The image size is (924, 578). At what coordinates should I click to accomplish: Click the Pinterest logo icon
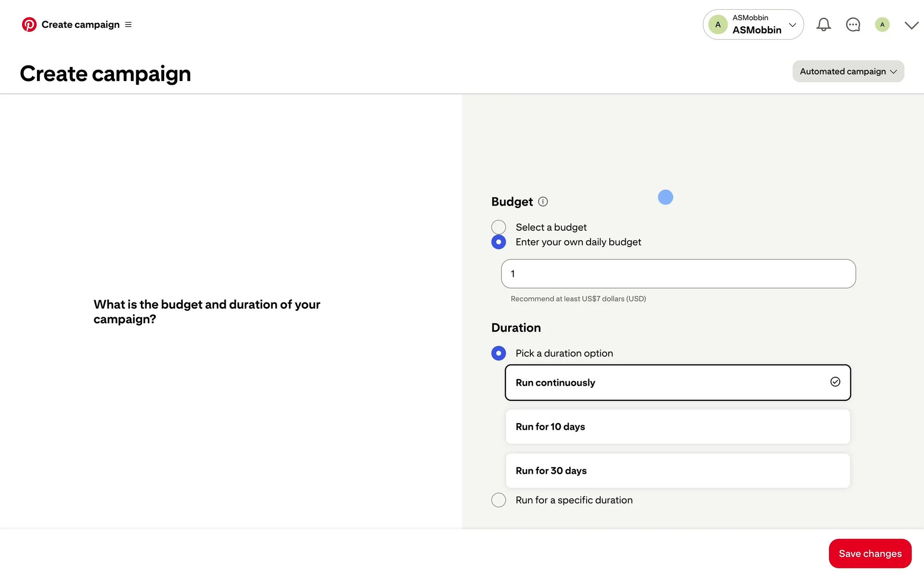point(29,25)
